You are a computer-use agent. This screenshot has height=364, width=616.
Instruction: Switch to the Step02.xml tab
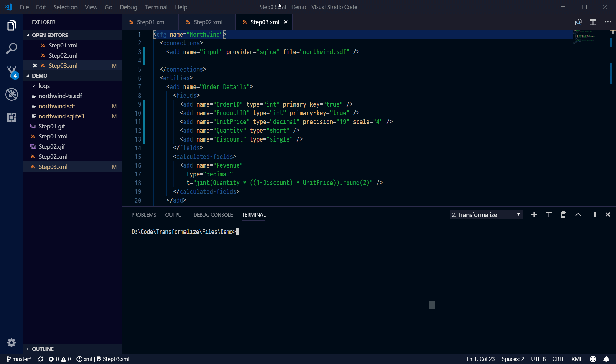[x=208, y=22]
